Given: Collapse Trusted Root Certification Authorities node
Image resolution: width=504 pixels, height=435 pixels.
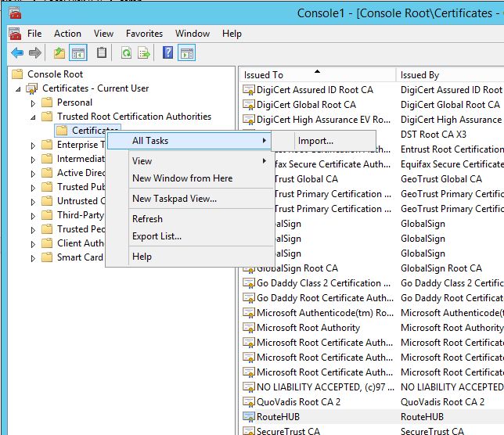Looking at the screenshot, I should (33, 117).
